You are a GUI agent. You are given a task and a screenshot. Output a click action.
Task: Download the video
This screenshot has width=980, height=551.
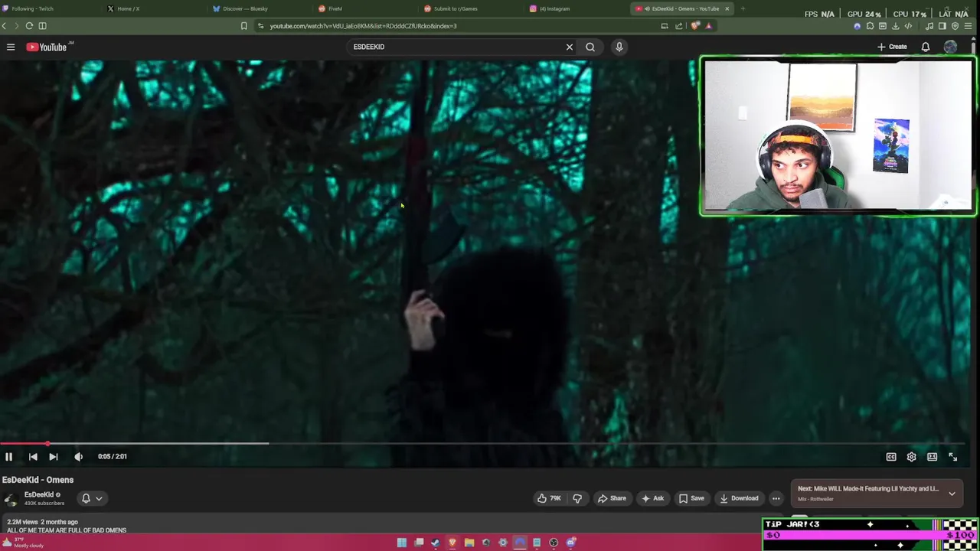[739, 498]
